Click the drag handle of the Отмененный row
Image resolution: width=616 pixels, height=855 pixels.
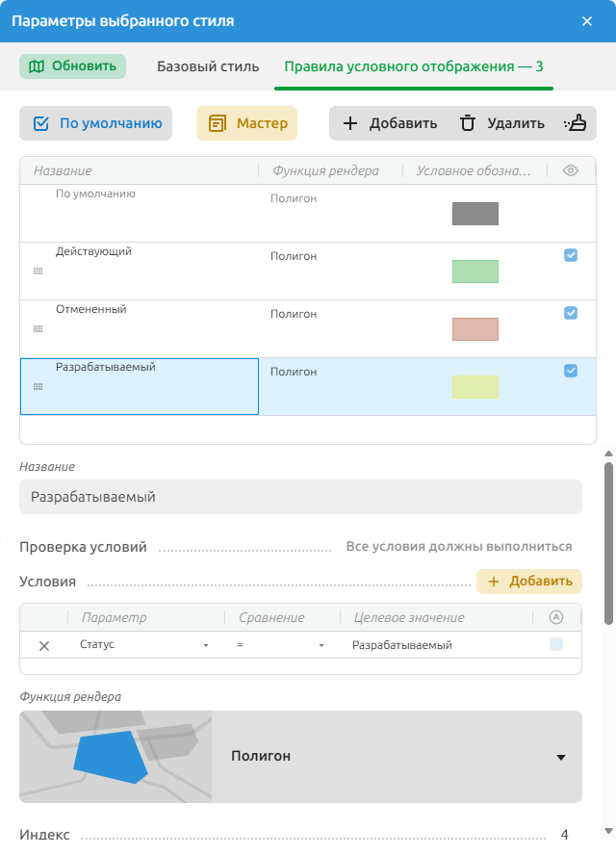(38, 328)
